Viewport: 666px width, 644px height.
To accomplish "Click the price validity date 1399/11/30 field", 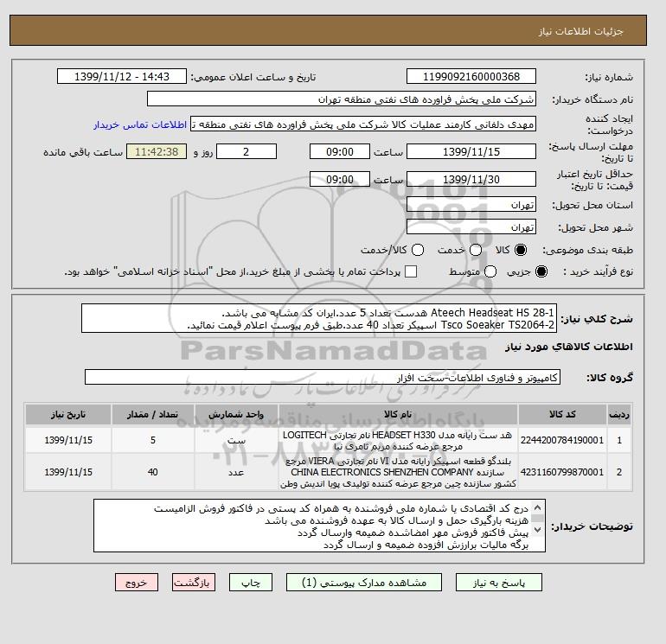I will [x=471, y=179].
